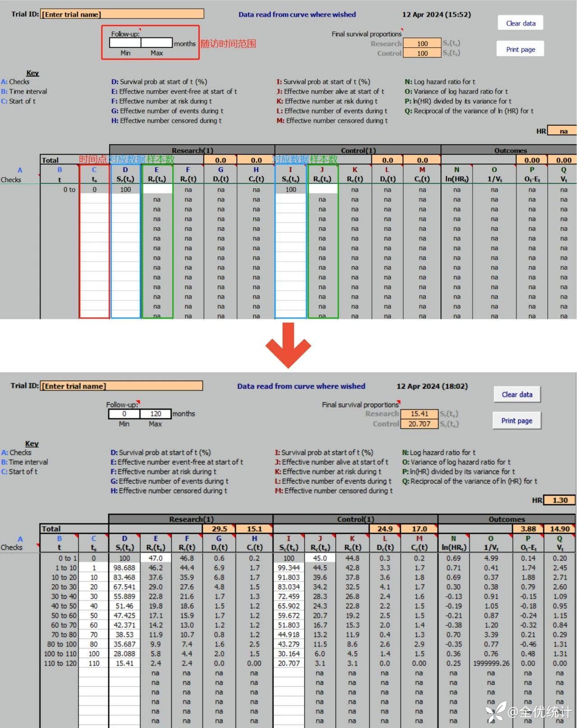Select the HR result cell showing na

point(563,131)
